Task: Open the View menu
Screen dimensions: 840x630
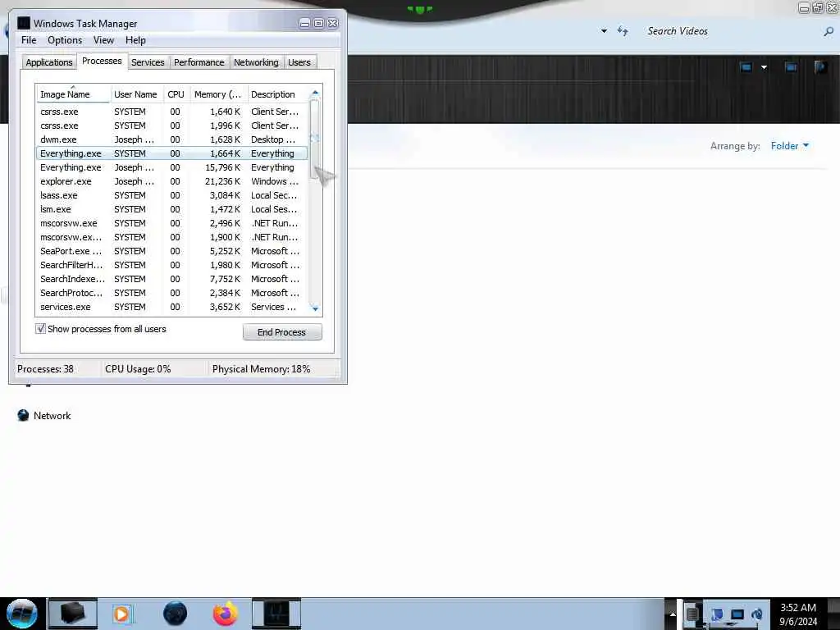Action: pos(103,40)
